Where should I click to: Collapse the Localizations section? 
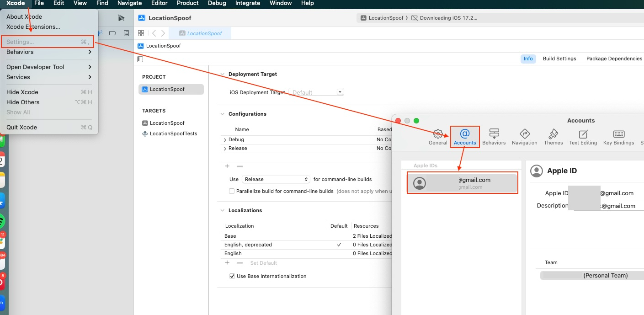pyautogui.click(x=223, y=210)
